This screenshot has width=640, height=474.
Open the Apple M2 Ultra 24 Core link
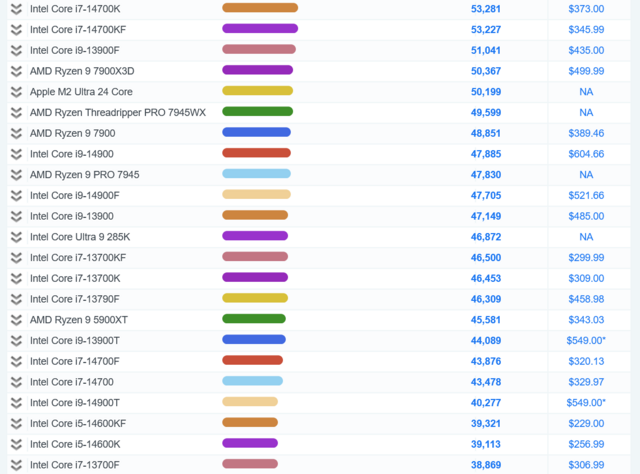[81, 92]
